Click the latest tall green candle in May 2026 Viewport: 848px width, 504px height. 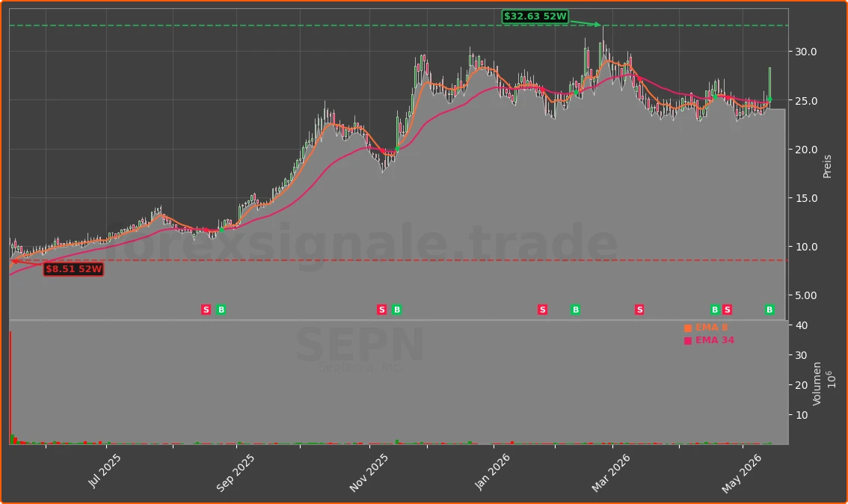tap(769, 85)
